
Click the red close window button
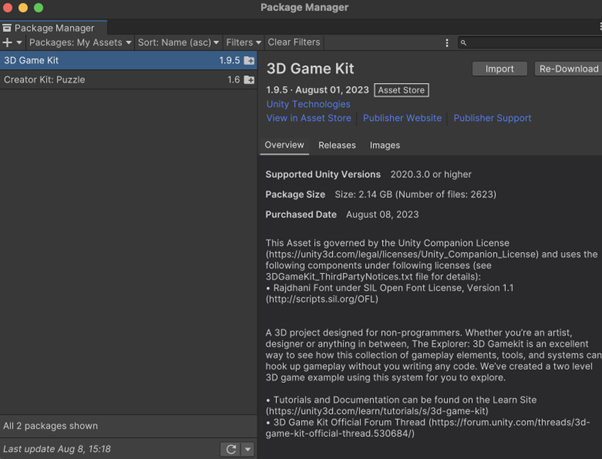pyautogui.click(x=7, y=8)
